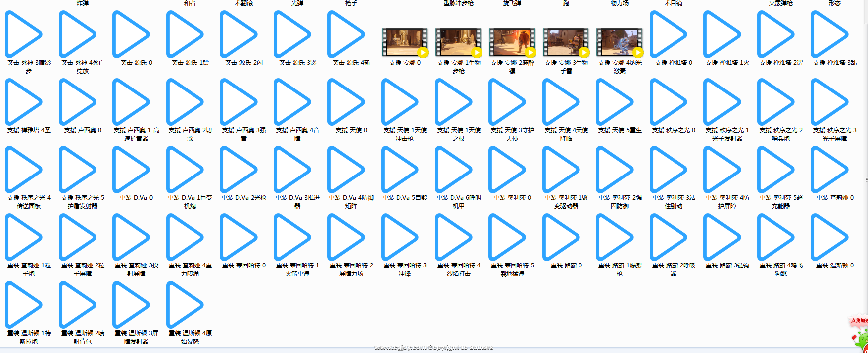Viewport: 868px width, 353px height.
Task: Select the 支援 天使 5重生 file icon
Action: (615, 102)
